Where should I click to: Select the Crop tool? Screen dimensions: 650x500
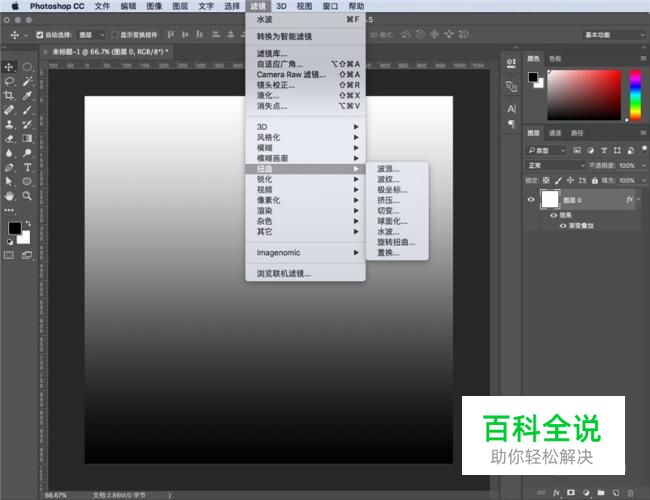tap(9, 96)
